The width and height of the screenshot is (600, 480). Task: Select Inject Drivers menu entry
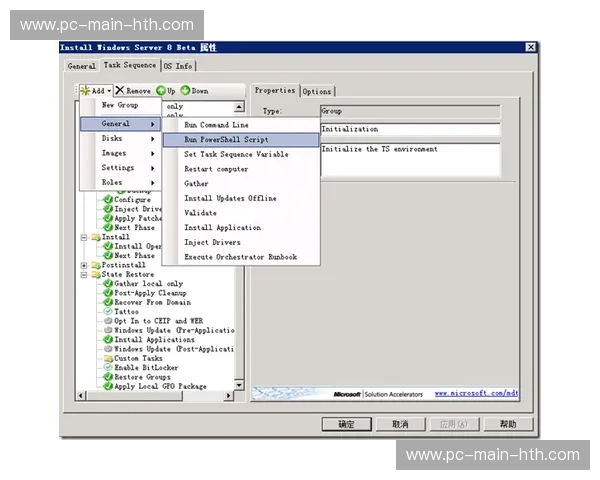coord(241,242)
